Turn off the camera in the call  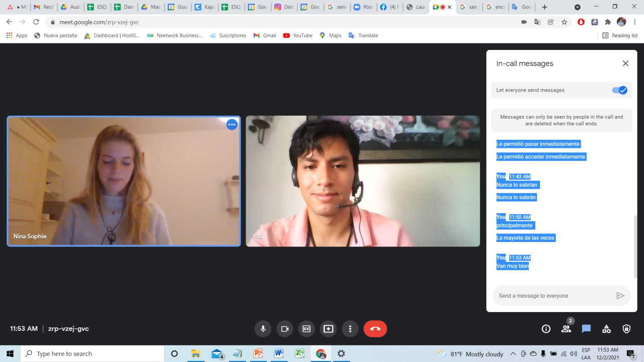point(285,329)
